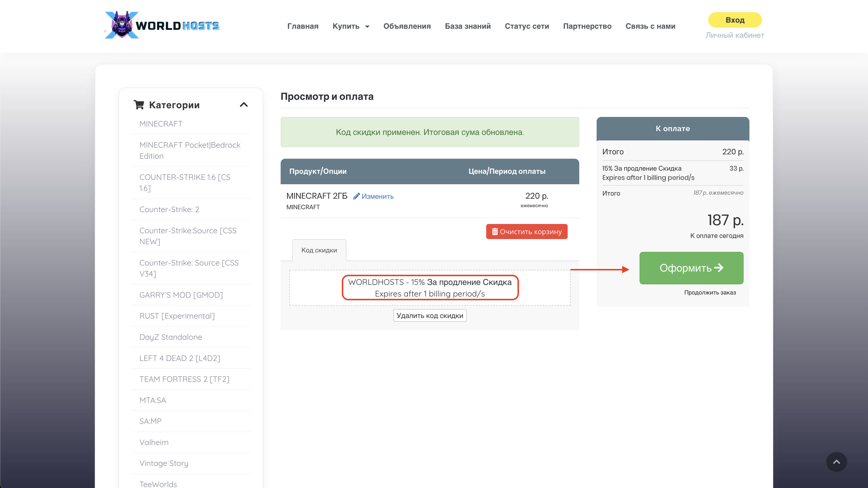Click the Просмотр и оплата heading

coord(327,96)
